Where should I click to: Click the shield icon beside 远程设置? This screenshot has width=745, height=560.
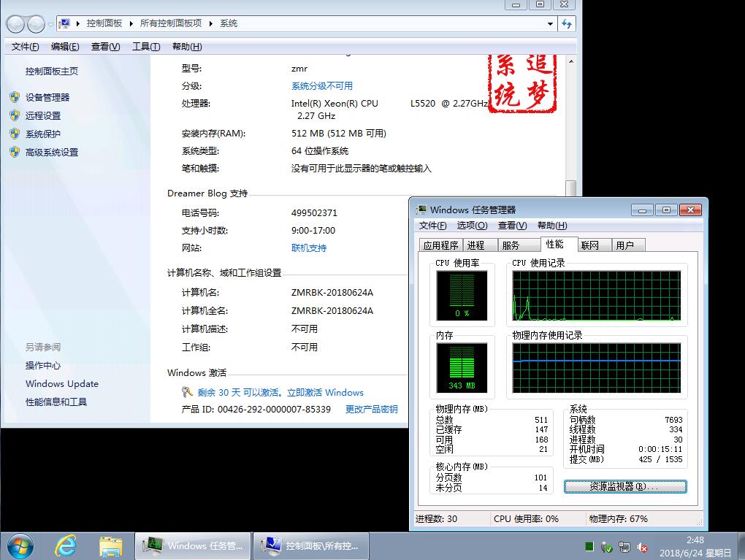point(15,115)
